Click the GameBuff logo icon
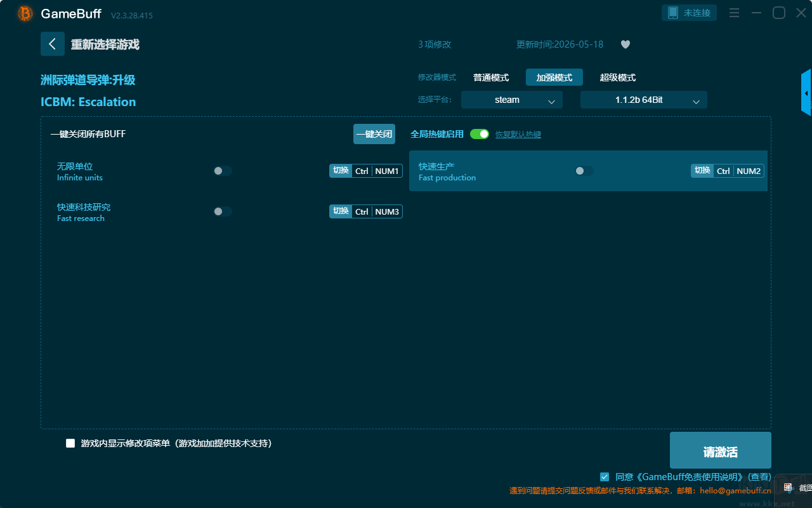This screenshot has height=508, width=812. click(x=25, y=13)
